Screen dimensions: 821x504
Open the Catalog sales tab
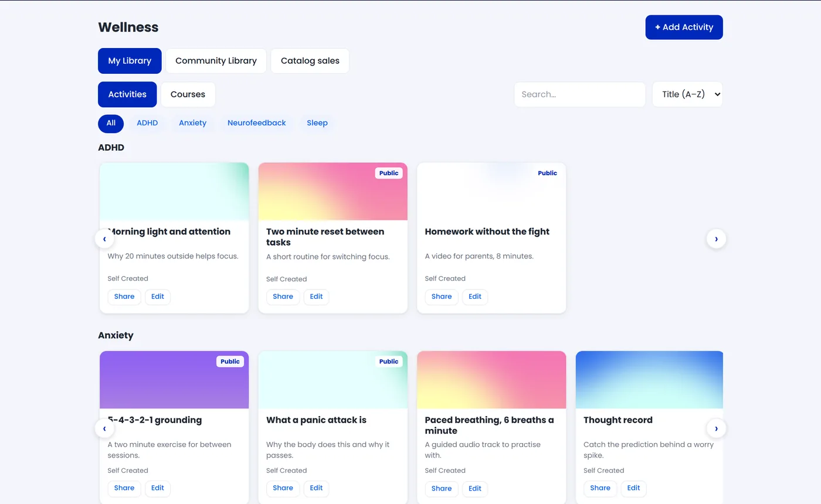click(x=310, y=61)
